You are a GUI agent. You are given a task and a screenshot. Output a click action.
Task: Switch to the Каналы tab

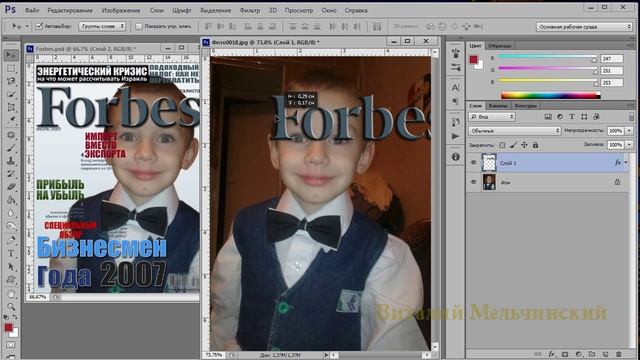(x=498, y=106)
